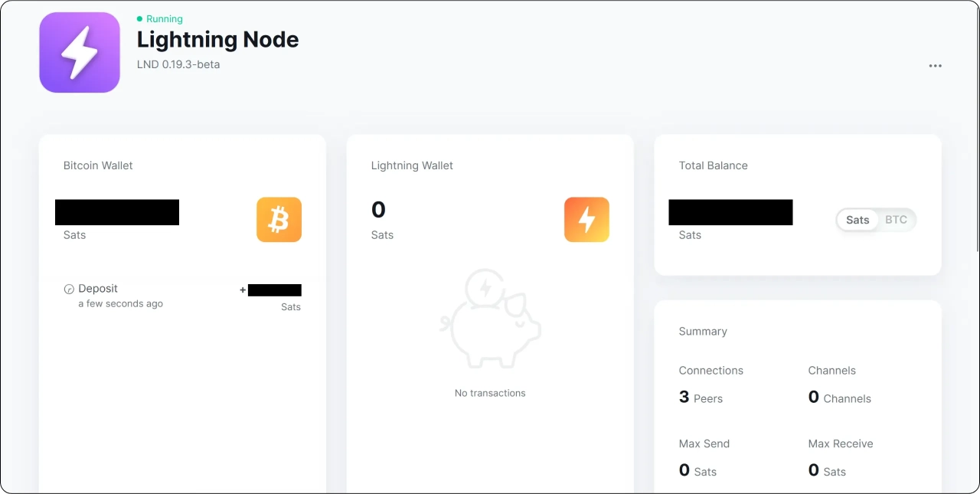This screenshot has width=980, height=494.
Task: Click the Max Receive amount
Action: [827, 471]
